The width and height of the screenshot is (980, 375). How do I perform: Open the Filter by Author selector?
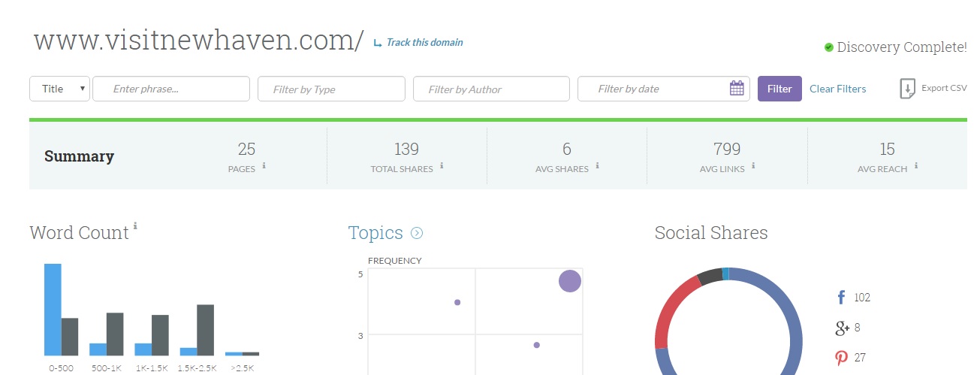point(490,89)
